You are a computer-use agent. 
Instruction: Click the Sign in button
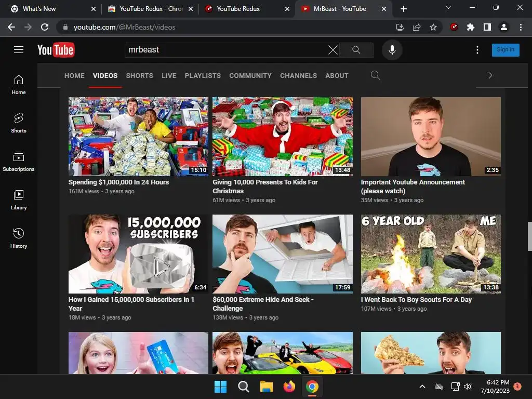tap(506, 50)
